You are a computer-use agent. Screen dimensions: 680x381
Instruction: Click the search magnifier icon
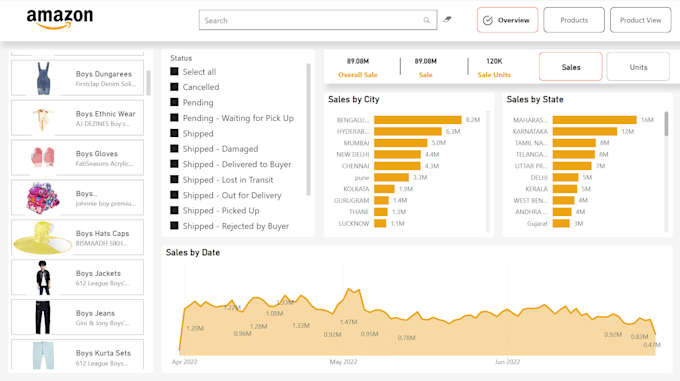tap(426, 20)
